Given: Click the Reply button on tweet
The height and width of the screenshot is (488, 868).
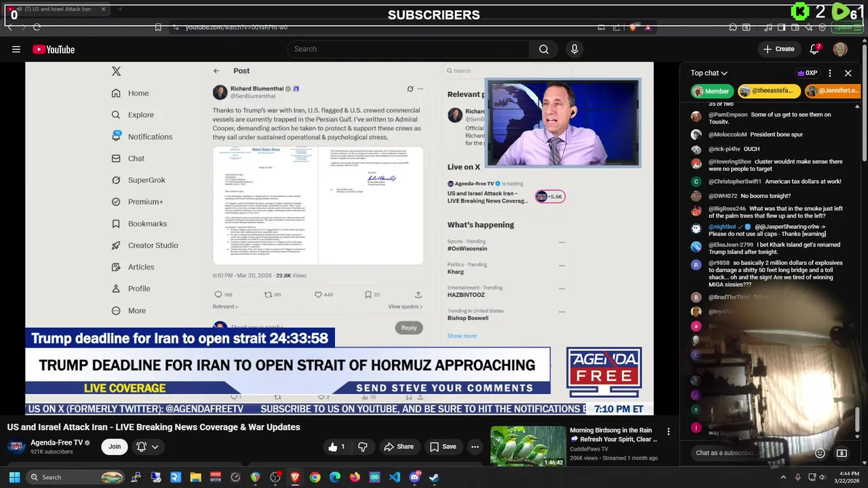Looking at the screenshot, I should (x=409, y=327).
